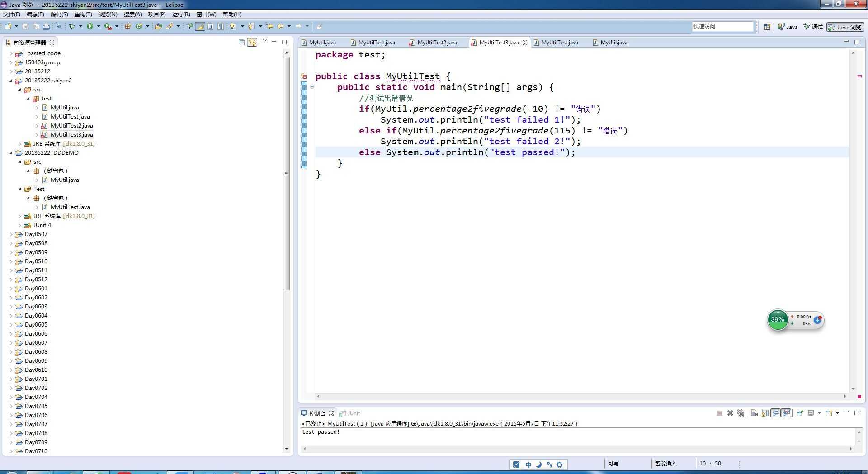Click the 39% green memory indicator widget
The width and height of the screenshot is (868, 474).
tap(777, 320)
